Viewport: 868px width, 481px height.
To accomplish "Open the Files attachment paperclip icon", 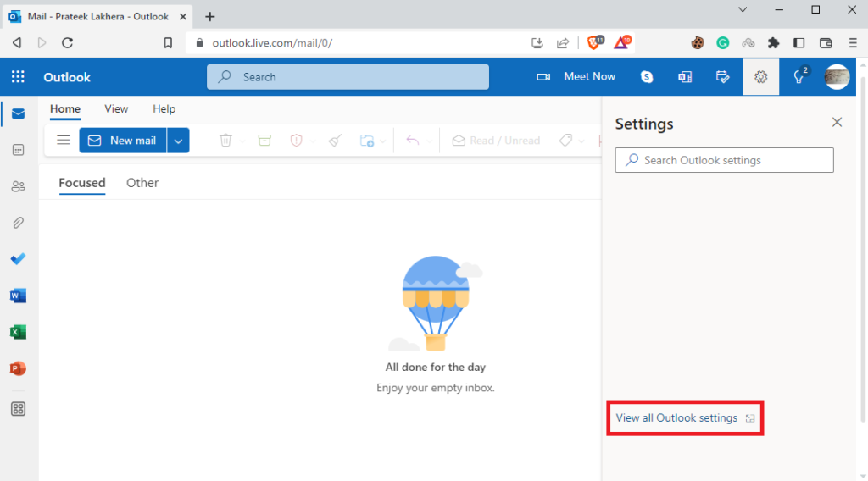I will tap(18, 223).
